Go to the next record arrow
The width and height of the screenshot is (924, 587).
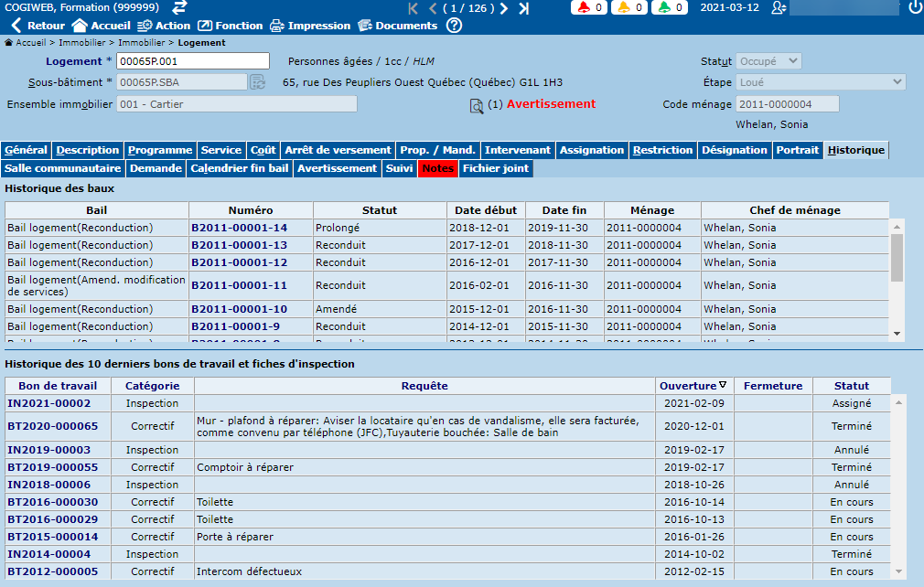point(504,8)
